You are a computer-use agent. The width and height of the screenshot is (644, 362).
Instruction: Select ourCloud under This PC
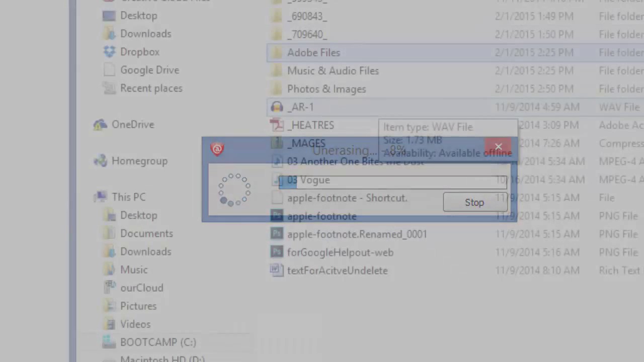point(141,288)
